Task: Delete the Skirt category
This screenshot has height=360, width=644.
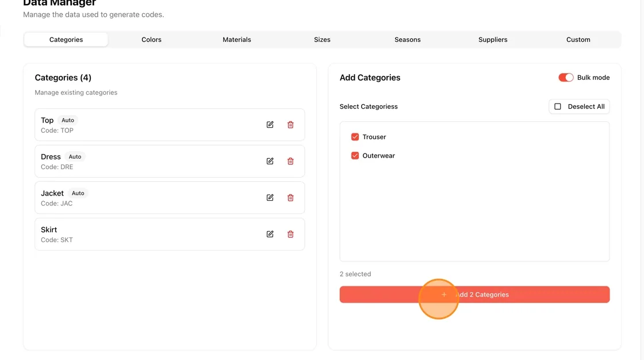Action: [x=290, y=234]
